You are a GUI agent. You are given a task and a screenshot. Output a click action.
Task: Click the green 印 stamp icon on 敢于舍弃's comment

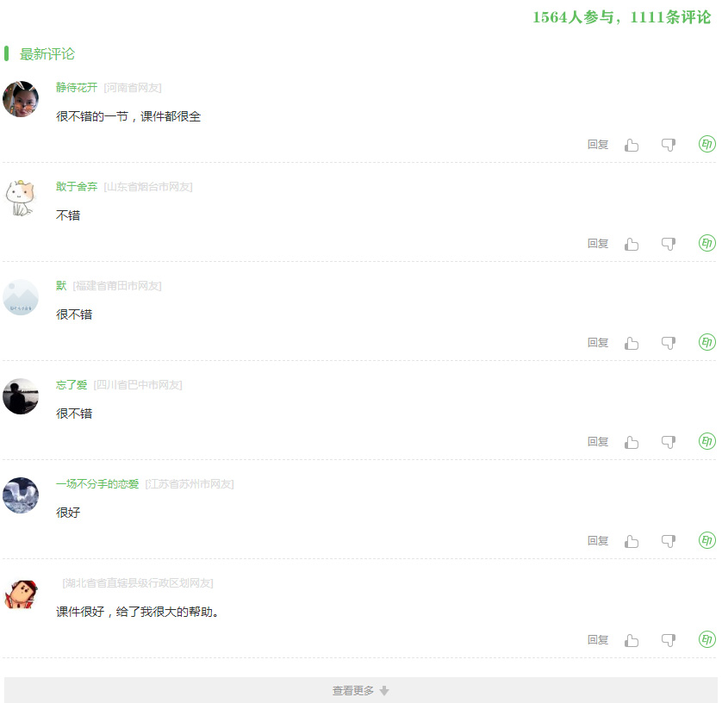707,243
